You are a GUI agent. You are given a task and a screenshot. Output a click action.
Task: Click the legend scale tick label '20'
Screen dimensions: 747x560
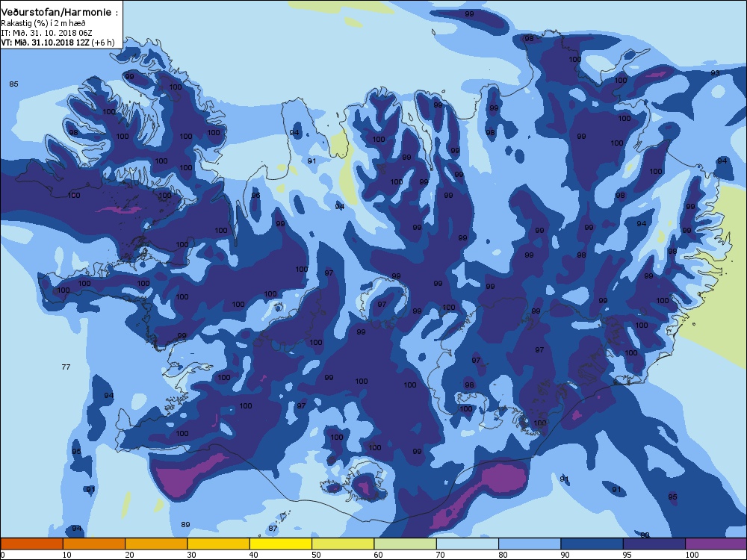click(x=129, y=555)
